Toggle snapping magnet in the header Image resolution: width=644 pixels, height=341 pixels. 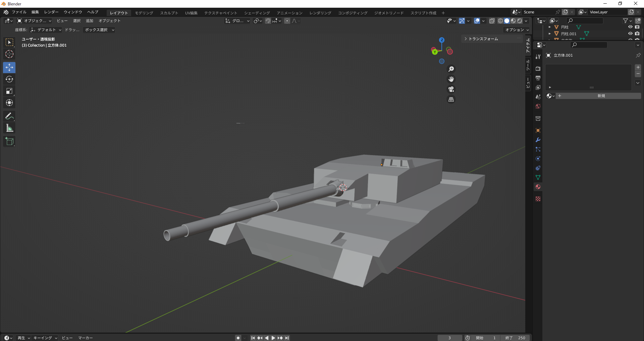[268, 21]
